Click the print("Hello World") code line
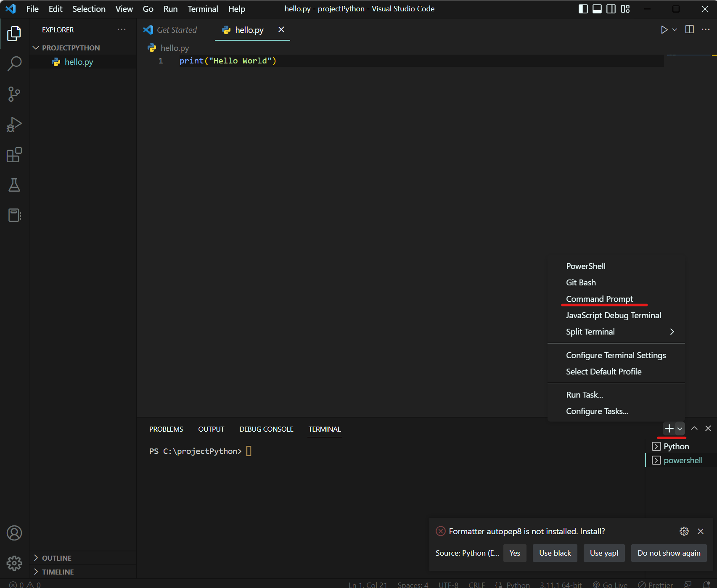 click(228, 61)
